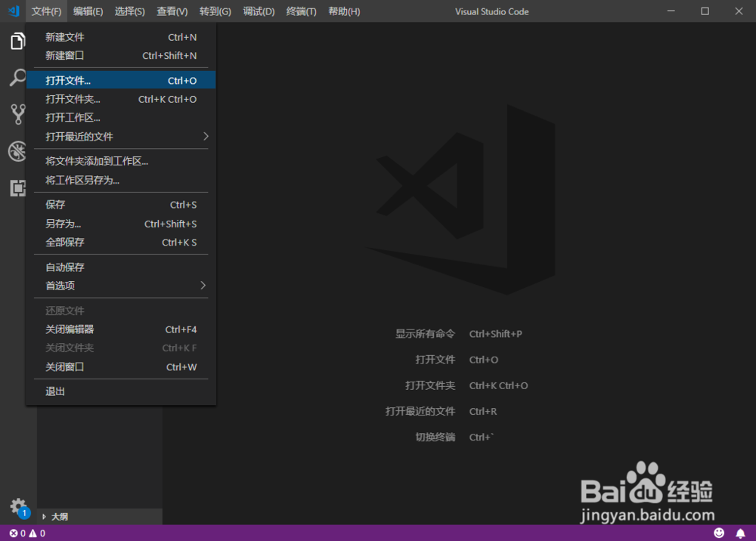Screen dimensions: 756x541
Task: Open the Extensions view icon
Action: click(x=18, y=188)
